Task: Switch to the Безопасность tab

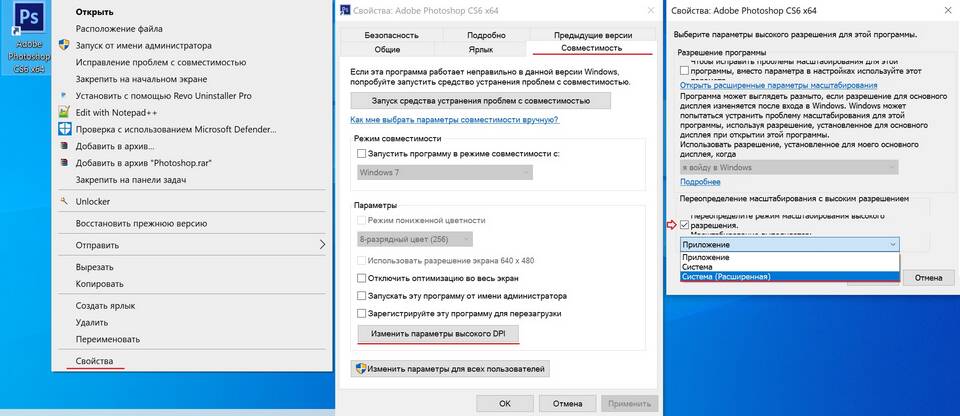Action: coord(391,35)
